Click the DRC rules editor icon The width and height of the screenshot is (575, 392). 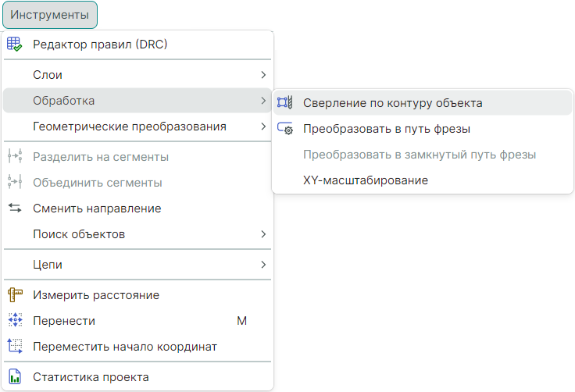coord(16,45)
